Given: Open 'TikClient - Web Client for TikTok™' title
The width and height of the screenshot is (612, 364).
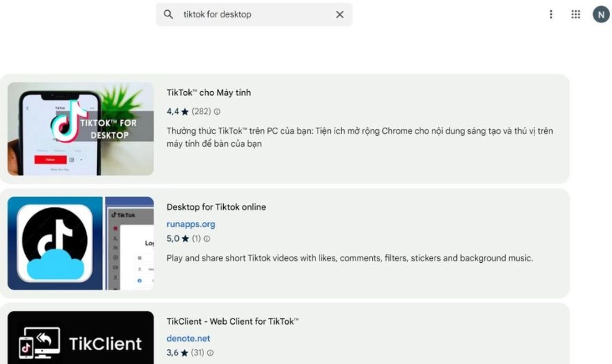Looking at the screenshot, I should point(233,321).
